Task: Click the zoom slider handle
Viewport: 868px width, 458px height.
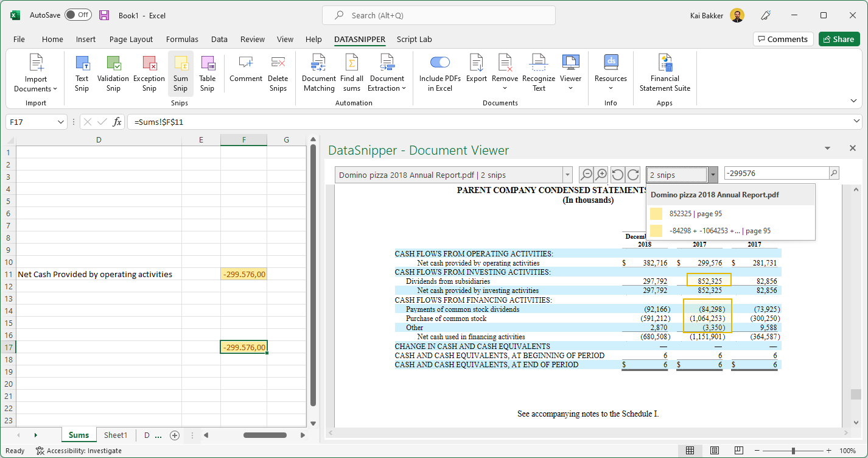Action: coord(793,451)
